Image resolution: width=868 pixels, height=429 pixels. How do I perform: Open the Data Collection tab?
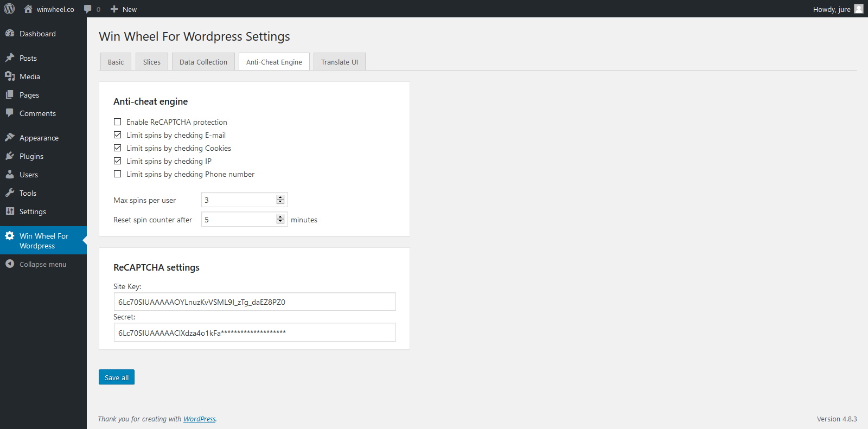(203, 62)
